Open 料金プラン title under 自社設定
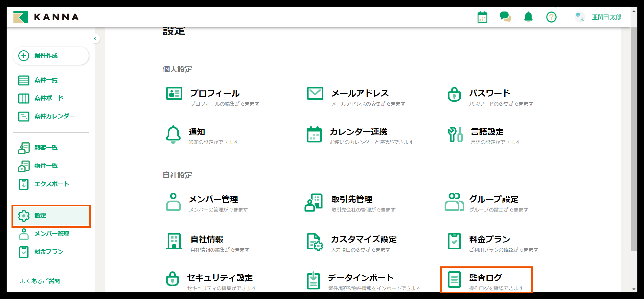 (x=490, y=239)
